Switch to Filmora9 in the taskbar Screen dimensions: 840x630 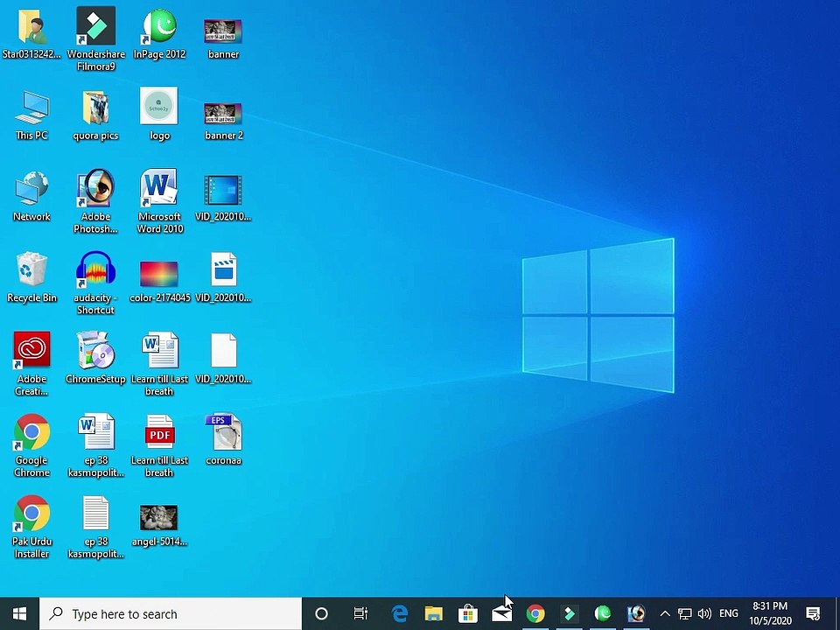click(x=570, y=614)
